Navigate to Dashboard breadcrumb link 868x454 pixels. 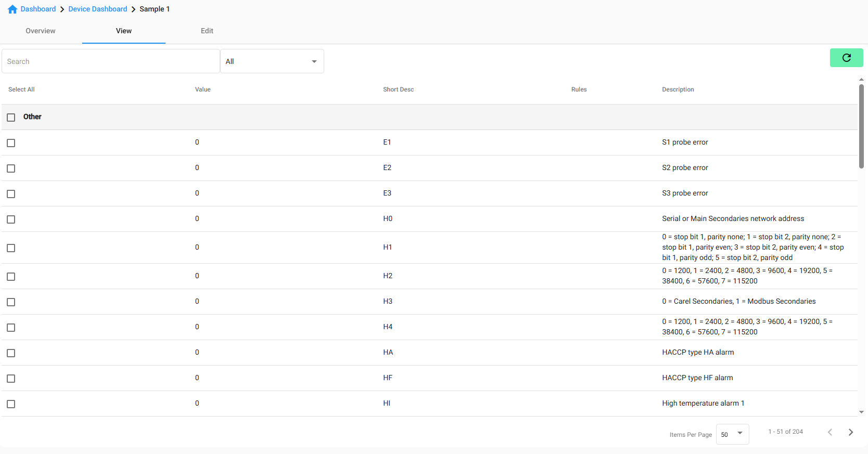(38, 9)
